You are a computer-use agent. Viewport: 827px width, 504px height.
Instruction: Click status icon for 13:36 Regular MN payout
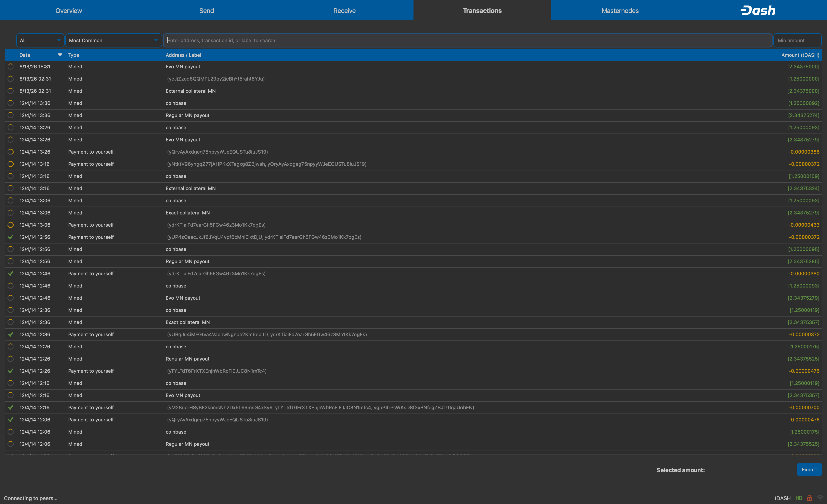[11, 115]
